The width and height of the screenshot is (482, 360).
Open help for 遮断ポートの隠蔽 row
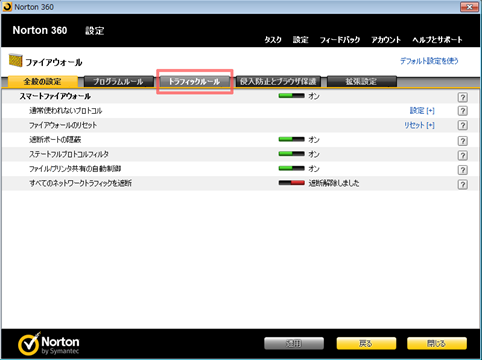click(x=462, y=141)
